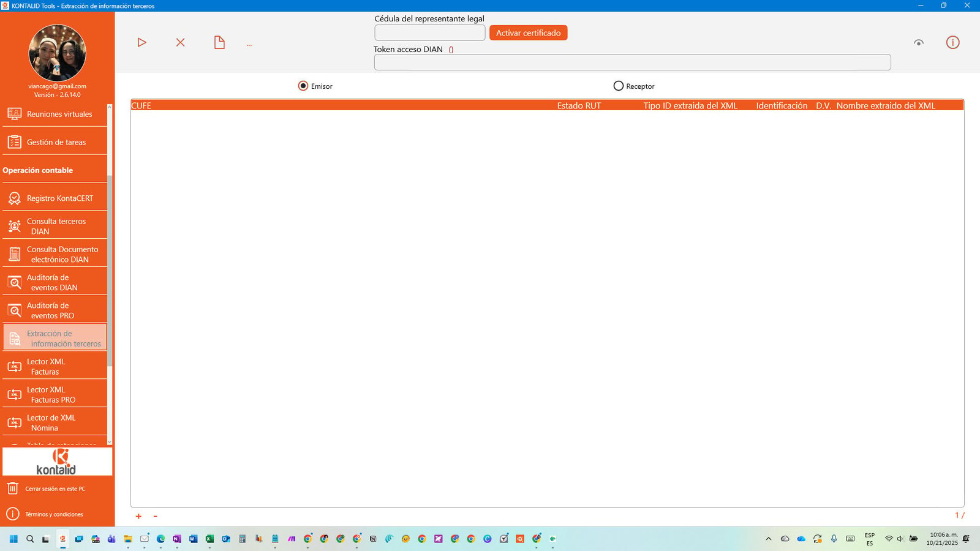Open the information icon at top right
980x551 pixels.
pyautogui.click(x=953, y=42)
